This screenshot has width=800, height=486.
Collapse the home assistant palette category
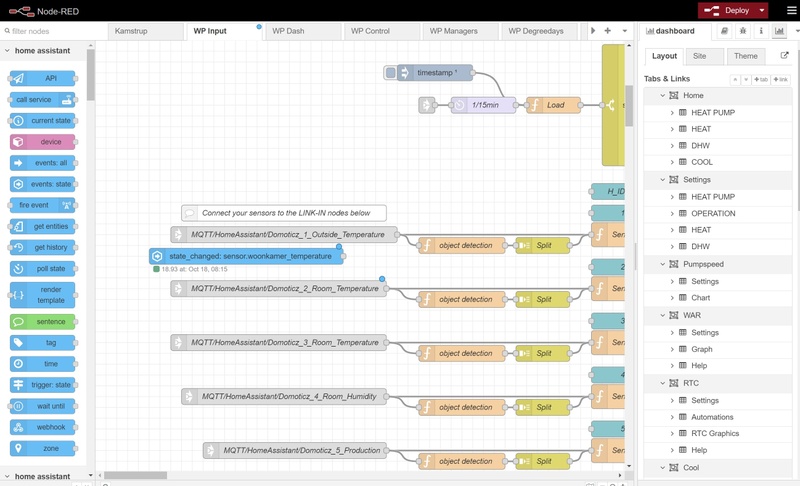pos(43,50)
